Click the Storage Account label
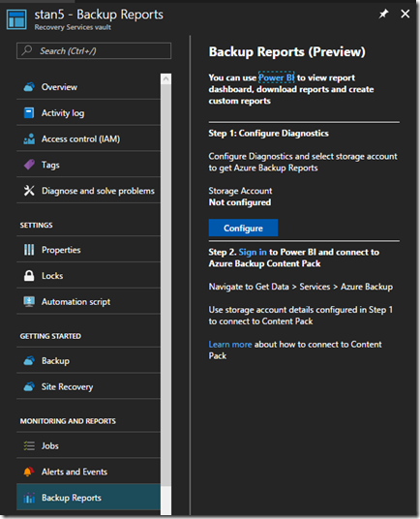420x519 pixels. coord(240,191)
